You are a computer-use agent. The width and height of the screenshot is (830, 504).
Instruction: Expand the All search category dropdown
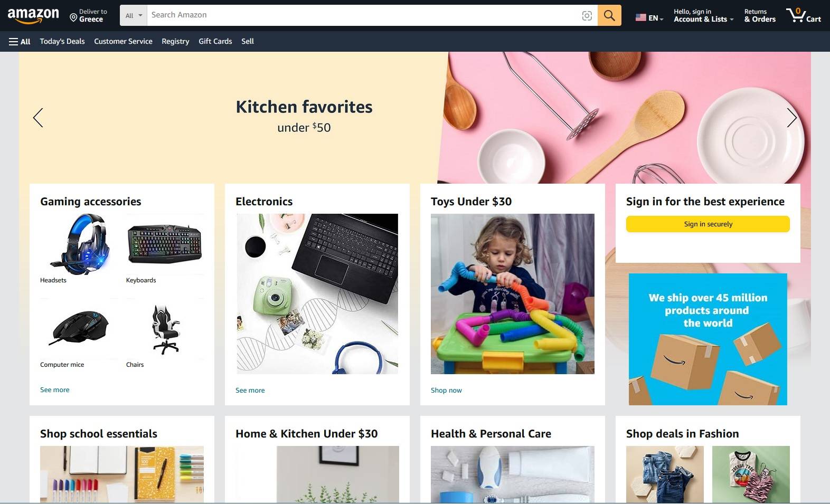pyautogui.click(x=134, y=15)
